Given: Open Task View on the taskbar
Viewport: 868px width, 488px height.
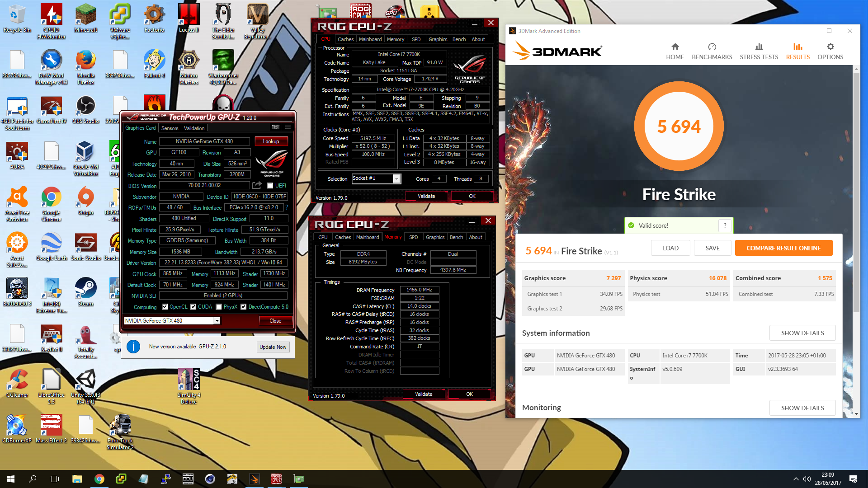Looking at the screenshot, I should [x=54, y=479].
